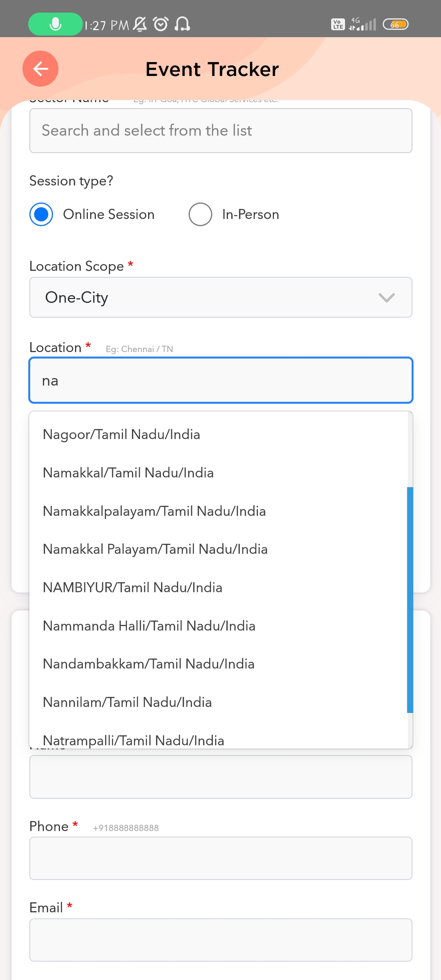Screen dimensions: 441x980
Task: Tap the Phone number input field
Action: [220, 858]
